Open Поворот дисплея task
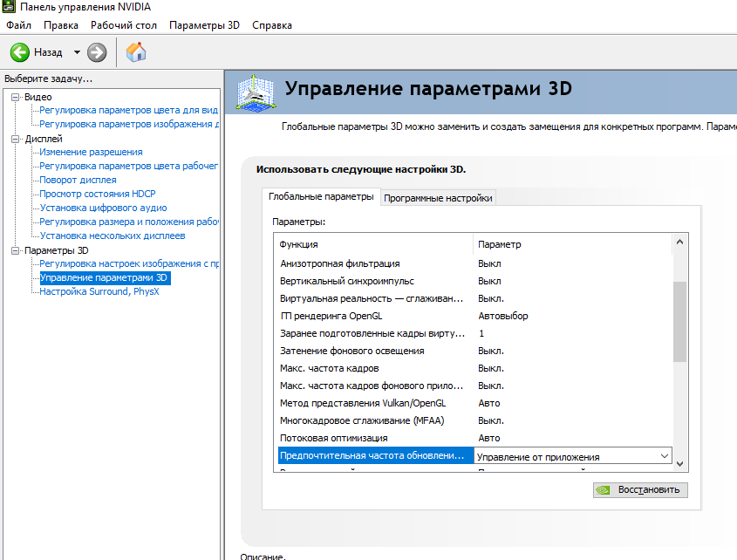Viewport: 737px width, 560px height. (78, 180)
